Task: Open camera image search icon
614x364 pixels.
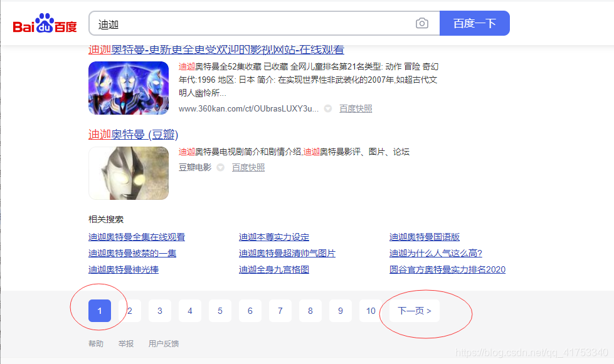Action: pyautogui.click(x=421, y=23)
